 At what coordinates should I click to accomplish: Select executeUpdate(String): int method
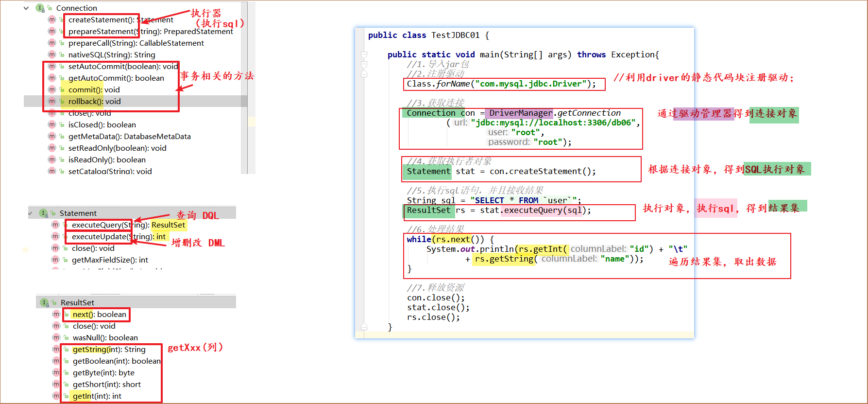[x=119, y=237]
